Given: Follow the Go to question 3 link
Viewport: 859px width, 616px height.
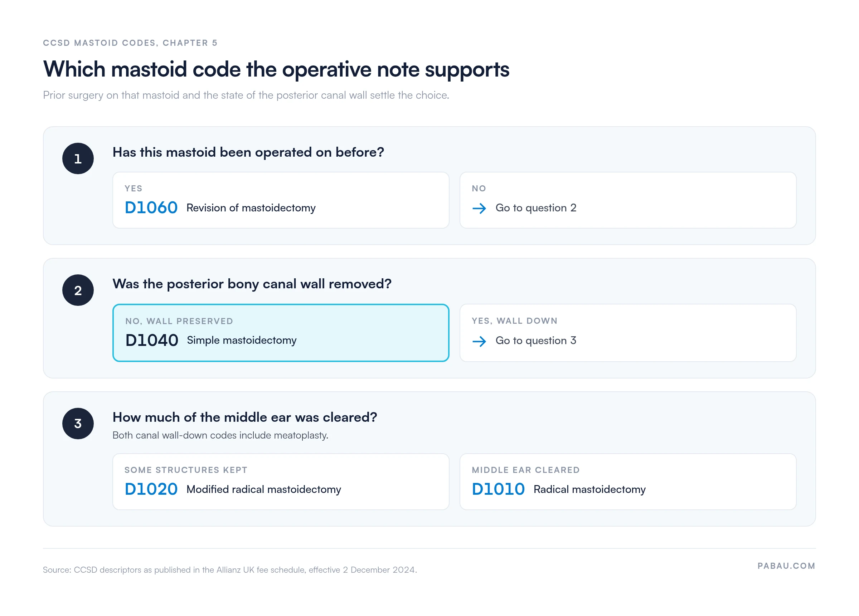Looking at the screenshot, I should 535,340.
